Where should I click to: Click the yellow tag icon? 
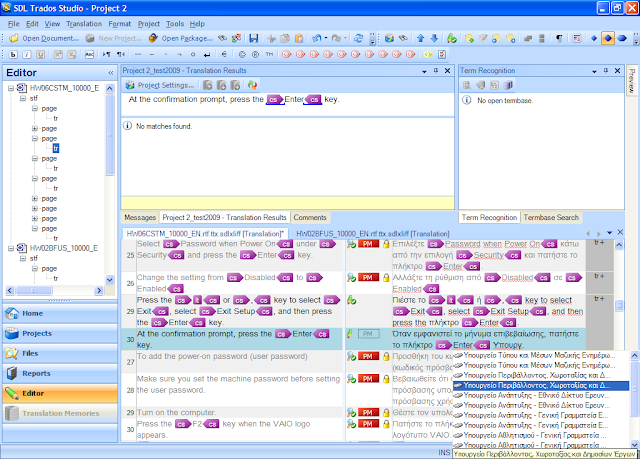tap(427, 54)
